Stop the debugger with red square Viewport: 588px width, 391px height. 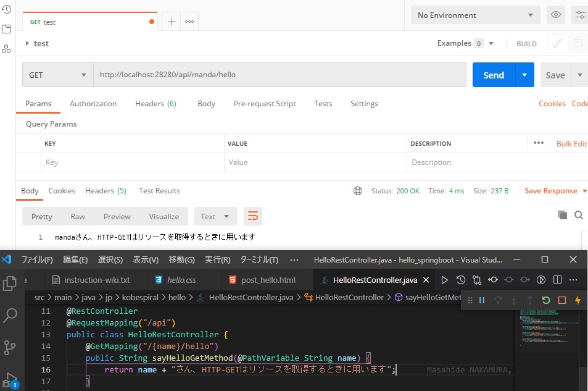(562, 300)
